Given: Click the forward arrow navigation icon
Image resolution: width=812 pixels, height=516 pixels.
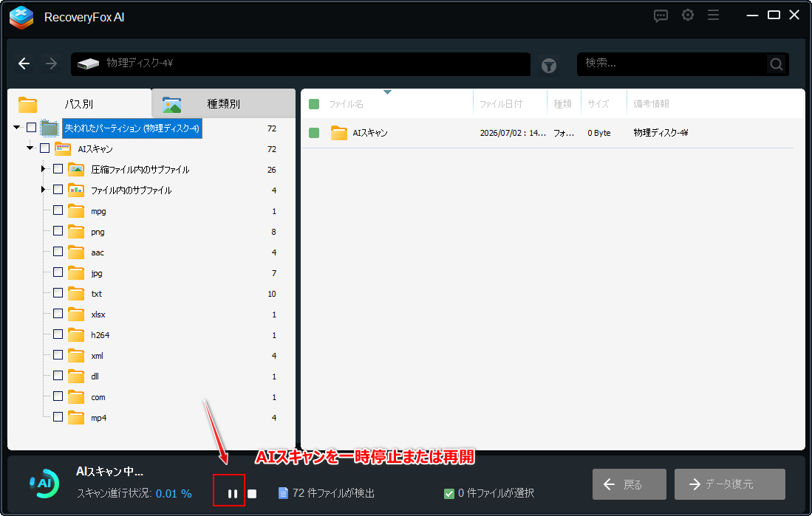Looking at the screenshot, I should [51, 63].
